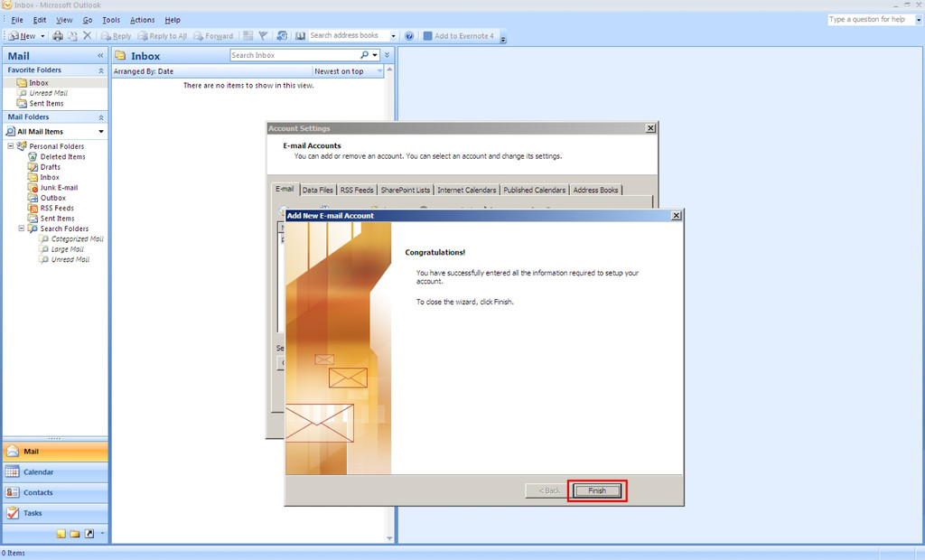Close the Account Settings window
The height and width of the screenshot is (560, 925).
tap(650, 128)
